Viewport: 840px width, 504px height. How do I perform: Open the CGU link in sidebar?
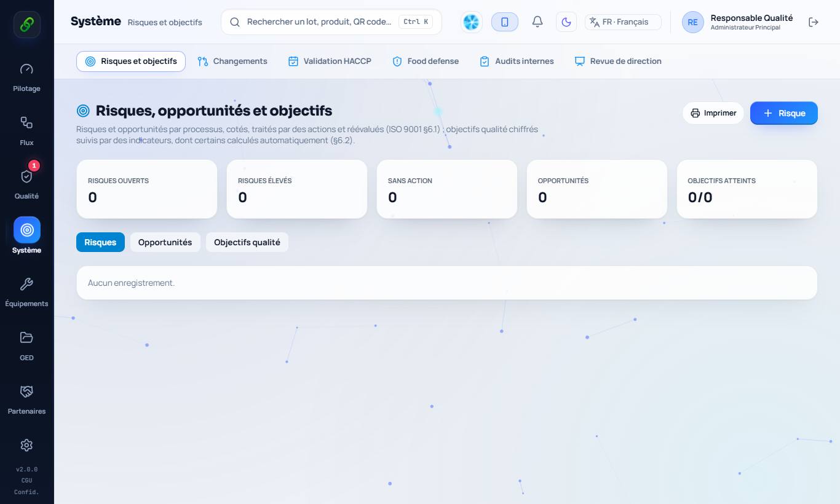pos(26,481)
